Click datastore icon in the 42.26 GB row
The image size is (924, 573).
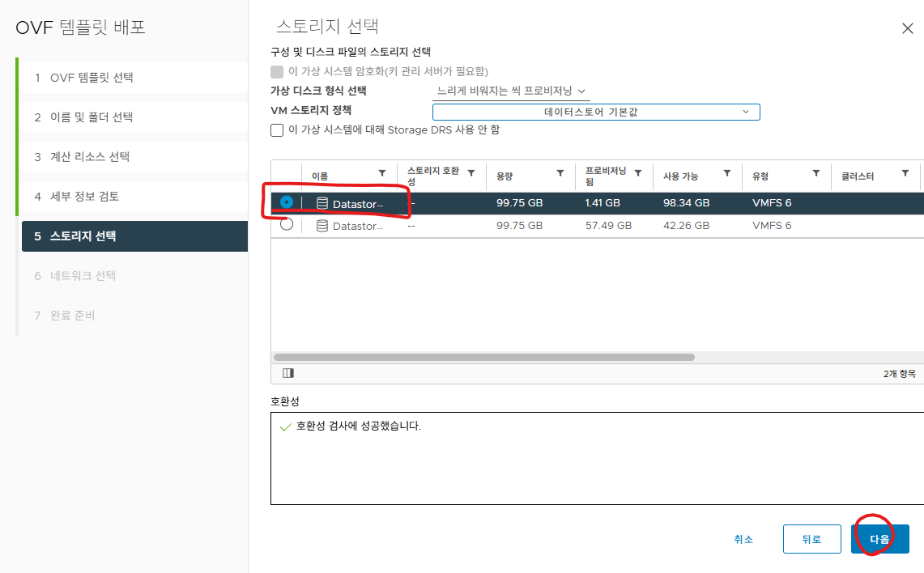(x=321, y=226)
